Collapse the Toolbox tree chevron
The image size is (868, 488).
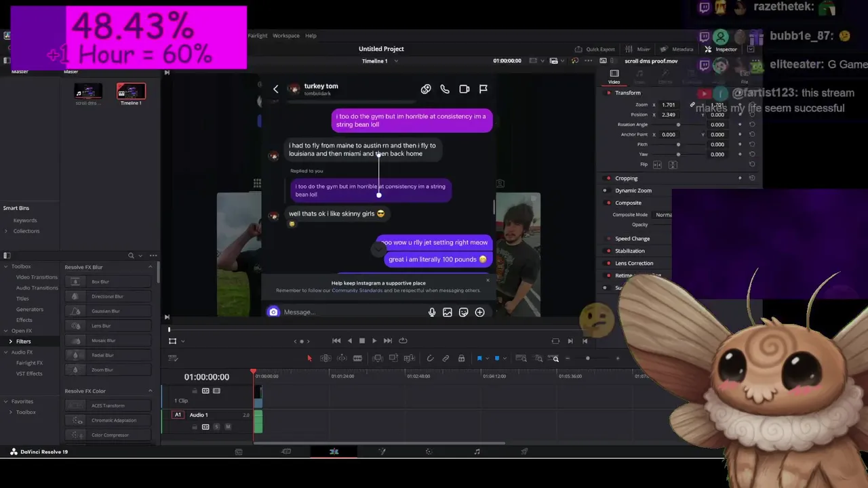[6, 266]
